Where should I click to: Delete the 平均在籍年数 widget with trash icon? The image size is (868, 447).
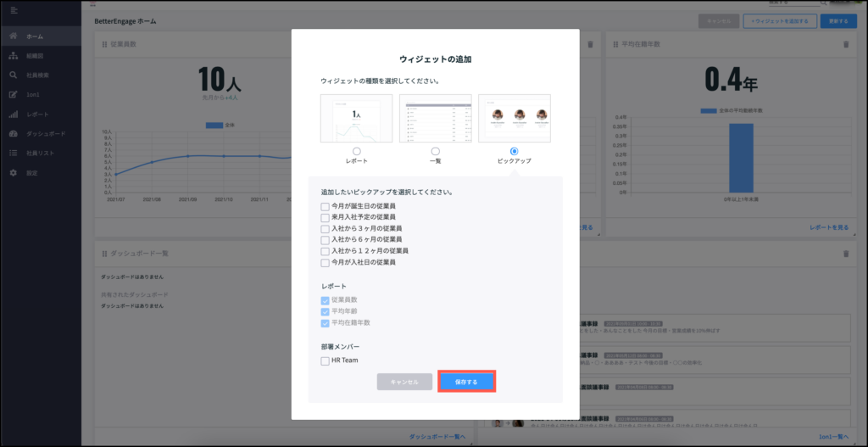click(845, 44)
